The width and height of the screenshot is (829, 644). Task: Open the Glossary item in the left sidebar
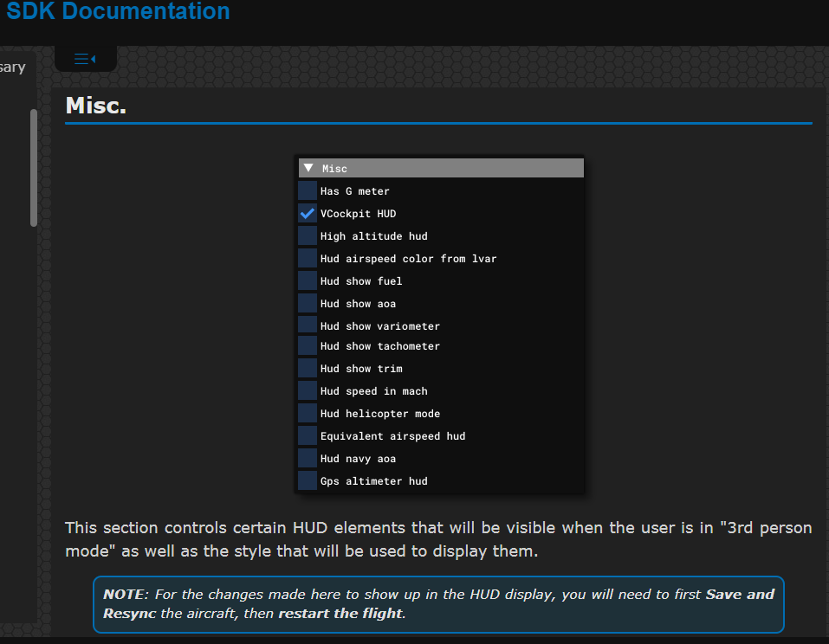12,67
